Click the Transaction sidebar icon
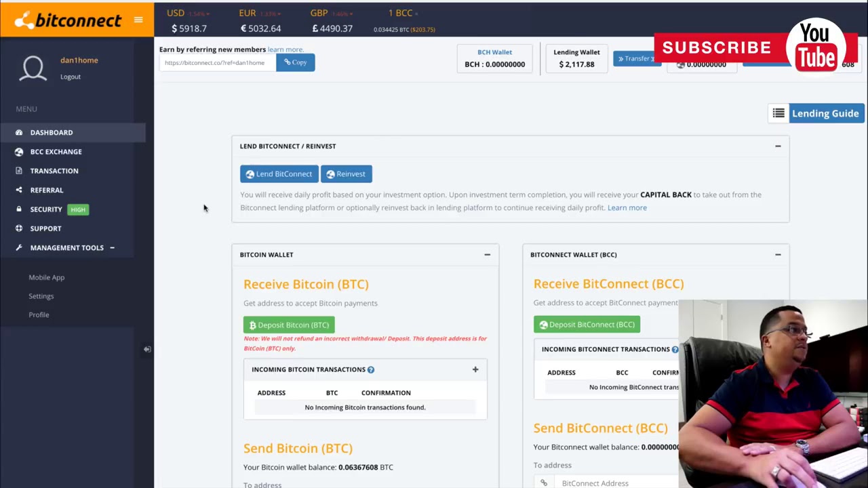This screenshot has height=488, width=868. 19,171
